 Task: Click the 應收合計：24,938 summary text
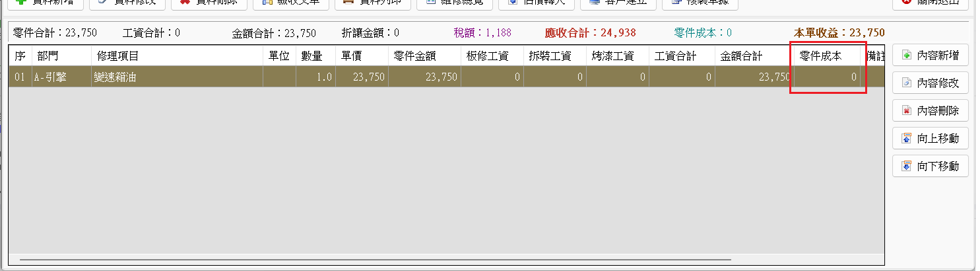(x=591, y=32)
